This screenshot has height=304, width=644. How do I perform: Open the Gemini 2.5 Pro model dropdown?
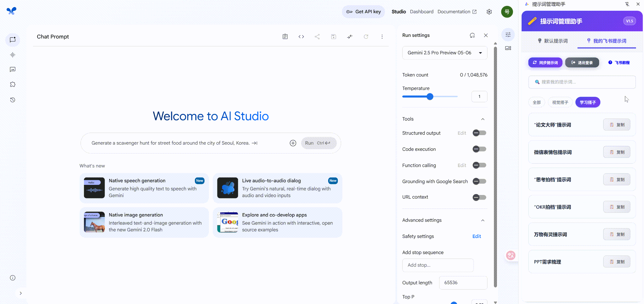coord(445,53)
